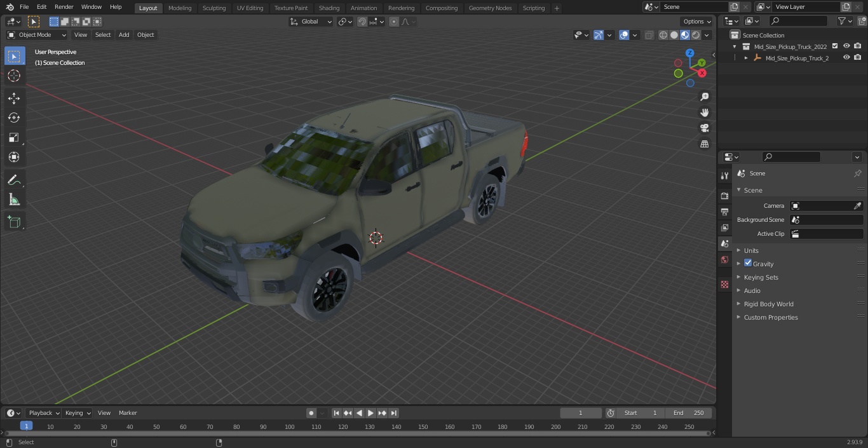Toggle the Gravity checkbox
Image resolution: width=868 pixels, height=448 pixels.
(748, 263)
